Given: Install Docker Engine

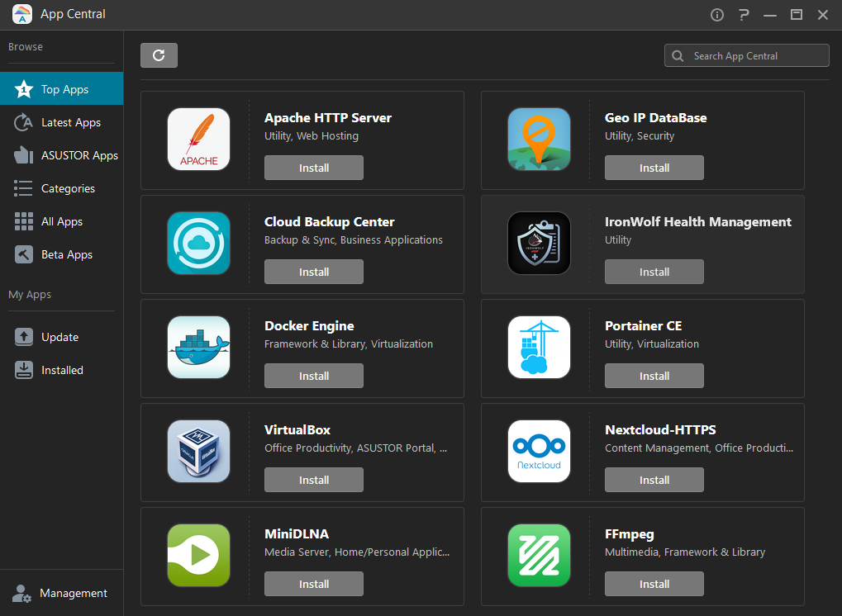Looking at the screenshot, I should click(314, 377).
